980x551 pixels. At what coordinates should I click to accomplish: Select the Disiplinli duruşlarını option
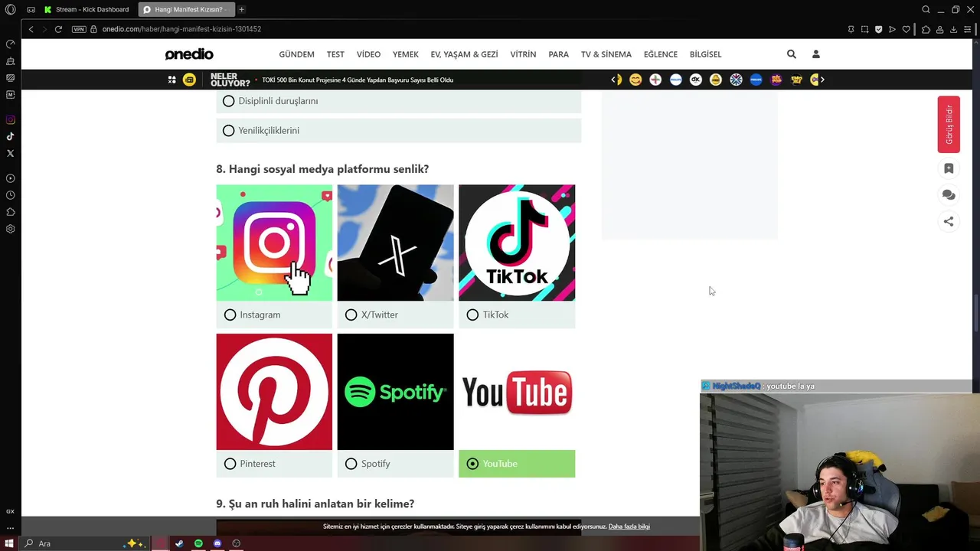[398, 101]
